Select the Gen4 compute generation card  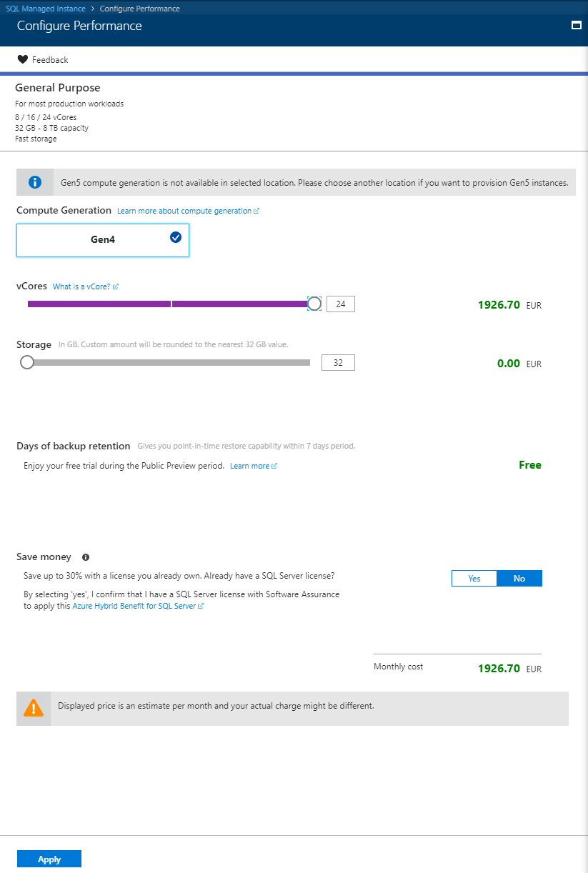[x=103, y=240]
